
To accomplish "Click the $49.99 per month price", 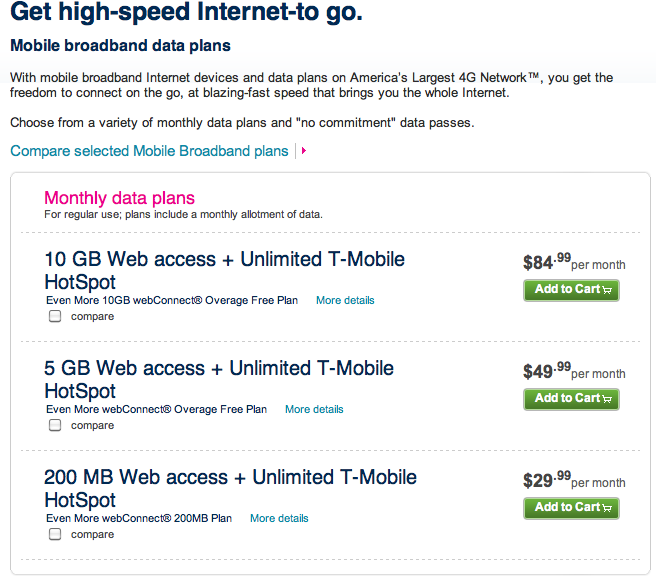I will coord(573,372).
